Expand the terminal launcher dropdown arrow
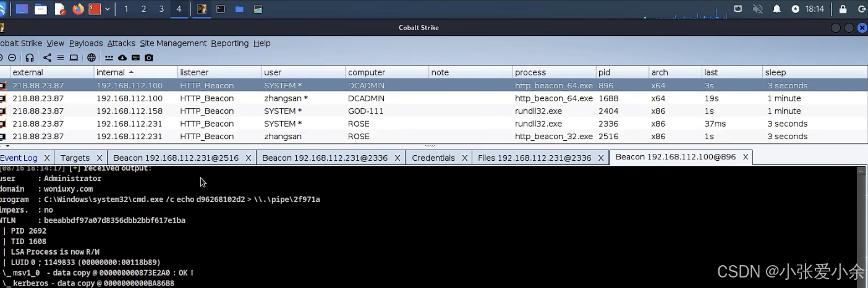The image size is (868, 288). (108, 9)
